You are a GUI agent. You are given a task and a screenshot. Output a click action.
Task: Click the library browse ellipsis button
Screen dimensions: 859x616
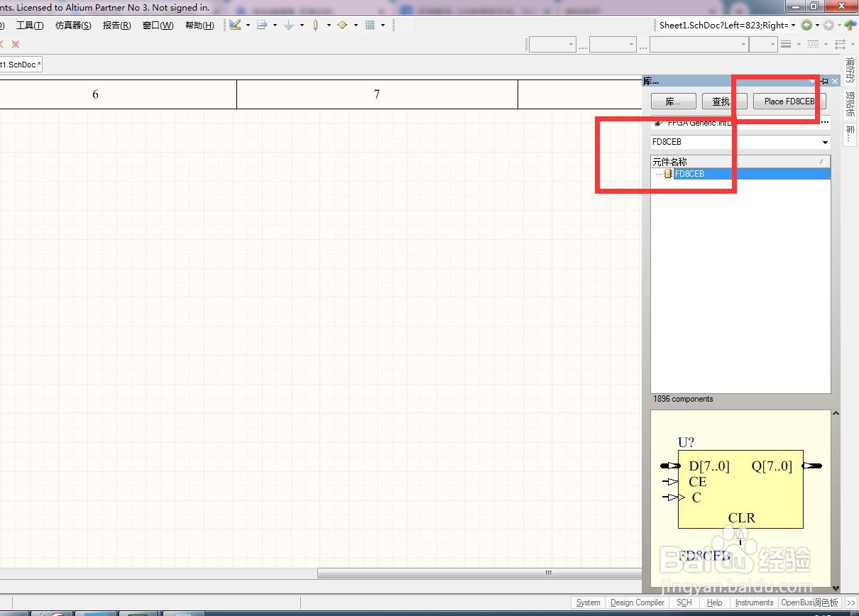click(x=824, y=123)
